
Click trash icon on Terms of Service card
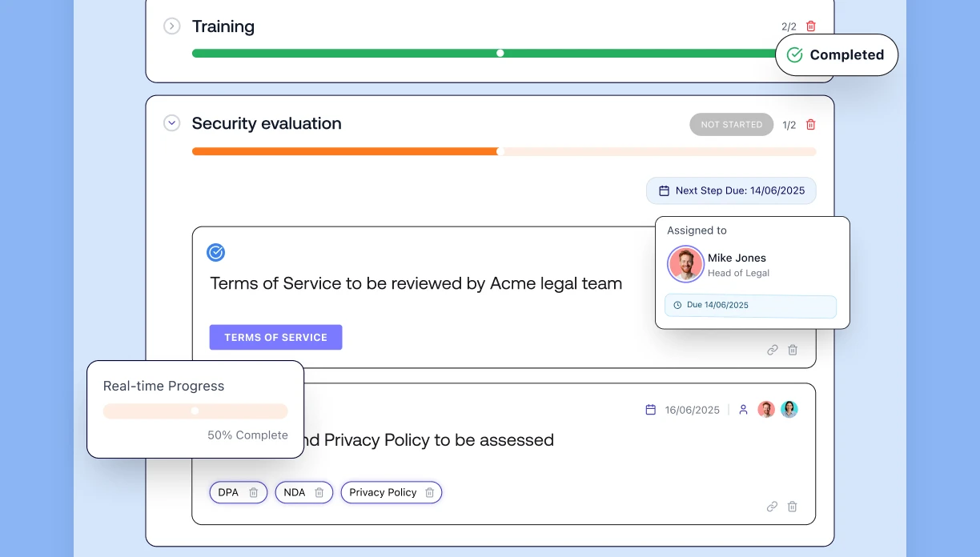coord(793,350)
